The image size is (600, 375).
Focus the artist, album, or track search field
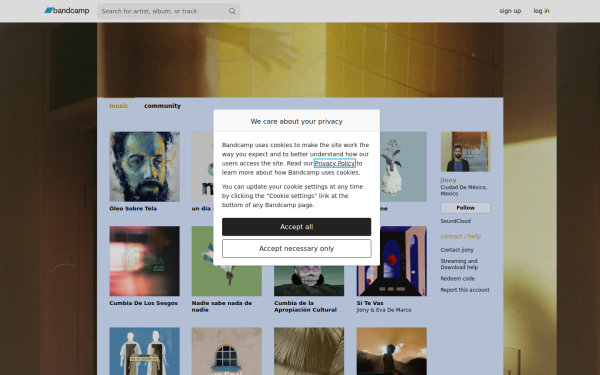point(168,11)
